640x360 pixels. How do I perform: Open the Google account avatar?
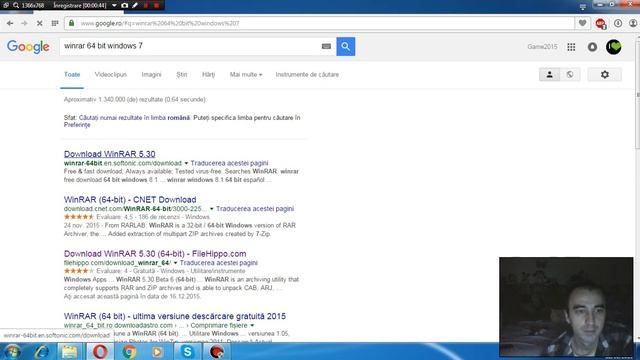(613, 47)
